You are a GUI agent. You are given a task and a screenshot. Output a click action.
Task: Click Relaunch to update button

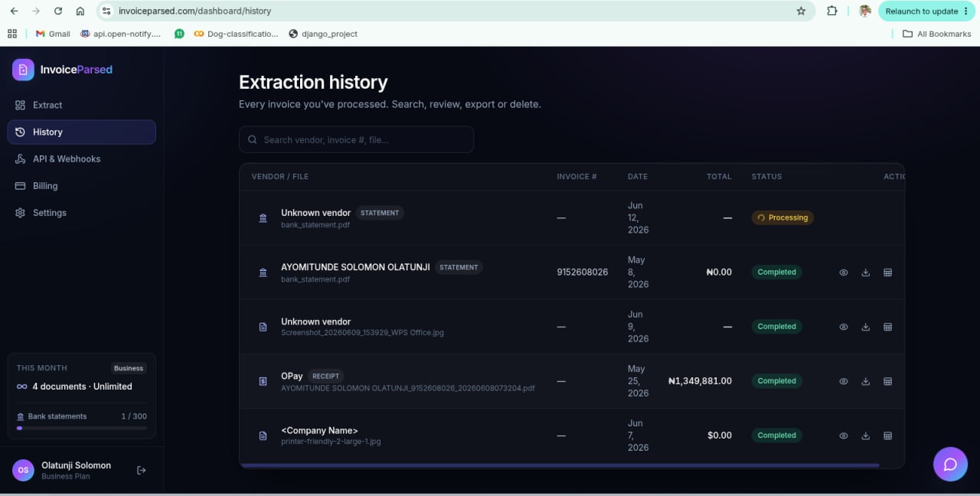point(926,11)
